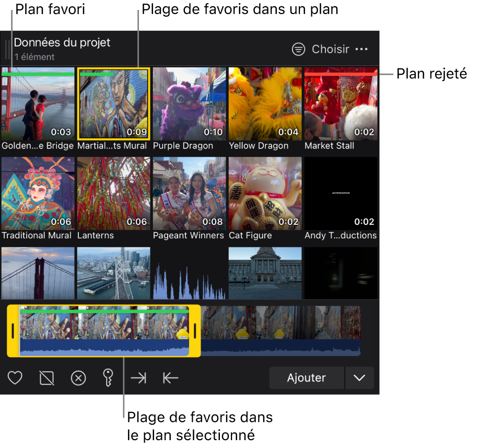The height and width of the screenshot is (448, 503).
Task: Open the clip filter icon next to Choisir
Action: click(298, 49)
